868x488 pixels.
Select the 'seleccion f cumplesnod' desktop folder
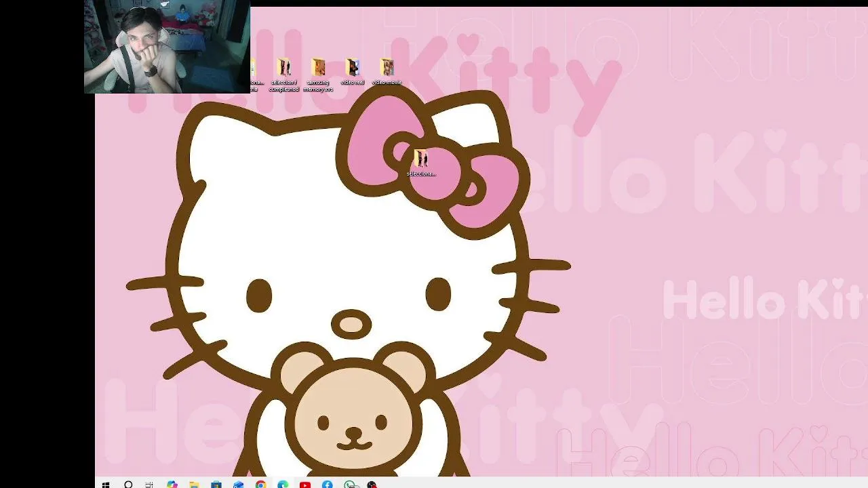click(283, 75)
